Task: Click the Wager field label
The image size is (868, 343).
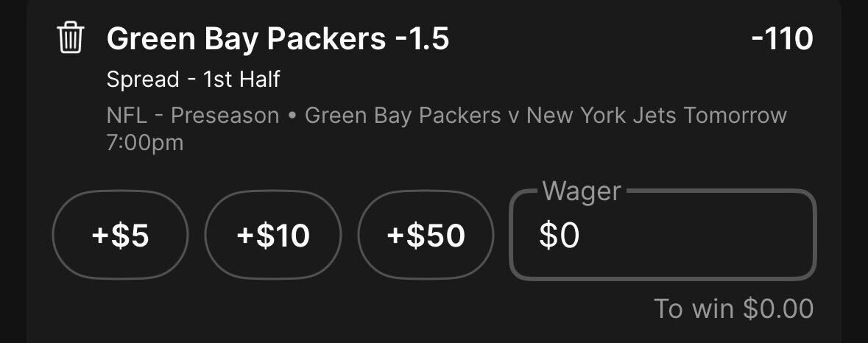Action: [582, 191]
